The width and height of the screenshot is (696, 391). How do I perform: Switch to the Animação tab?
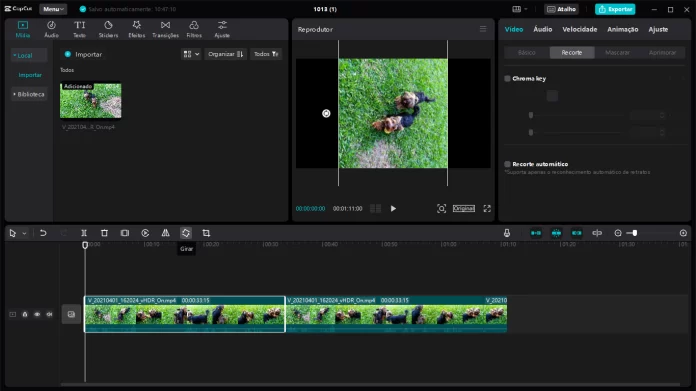[x=622, y=29]
